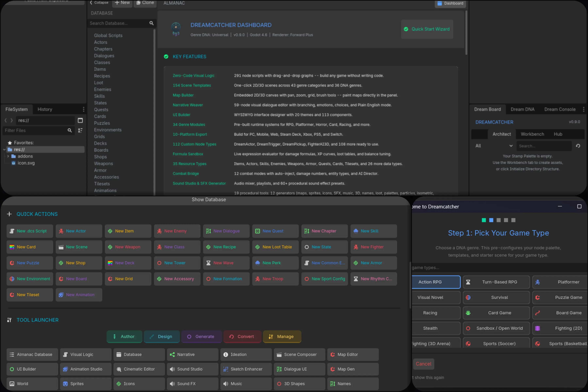Switch to the Dream DNA tab

522,109
